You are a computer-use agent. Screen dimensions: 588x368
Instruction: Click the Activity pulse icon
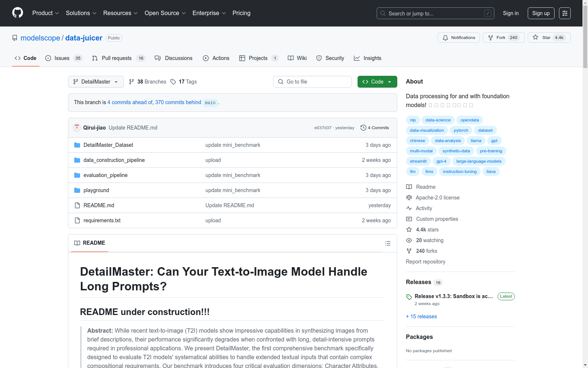[409, 208]
